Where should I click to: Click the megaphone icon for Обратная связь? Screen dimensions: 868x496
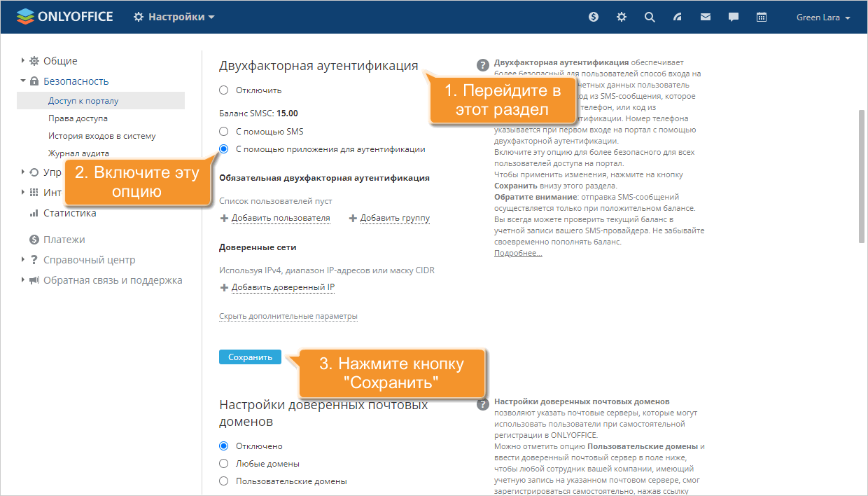click(x=34, y=280)
